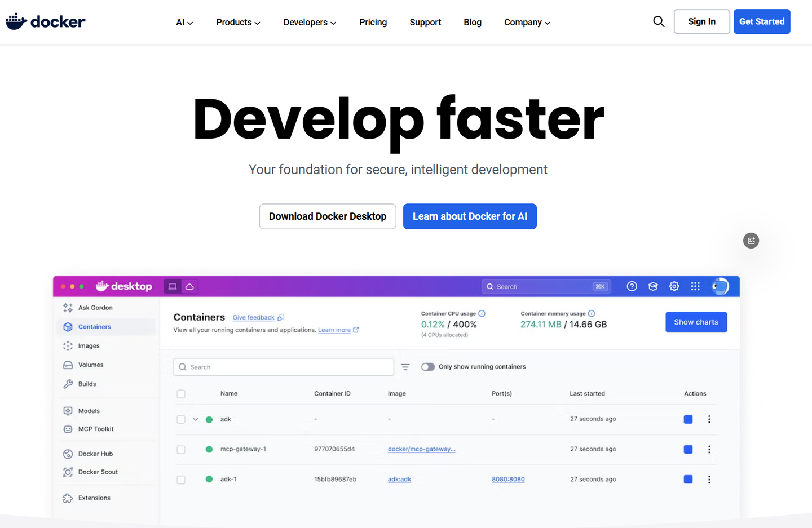Open the apps grid icon
812x528 pixels.
point(695,286)
